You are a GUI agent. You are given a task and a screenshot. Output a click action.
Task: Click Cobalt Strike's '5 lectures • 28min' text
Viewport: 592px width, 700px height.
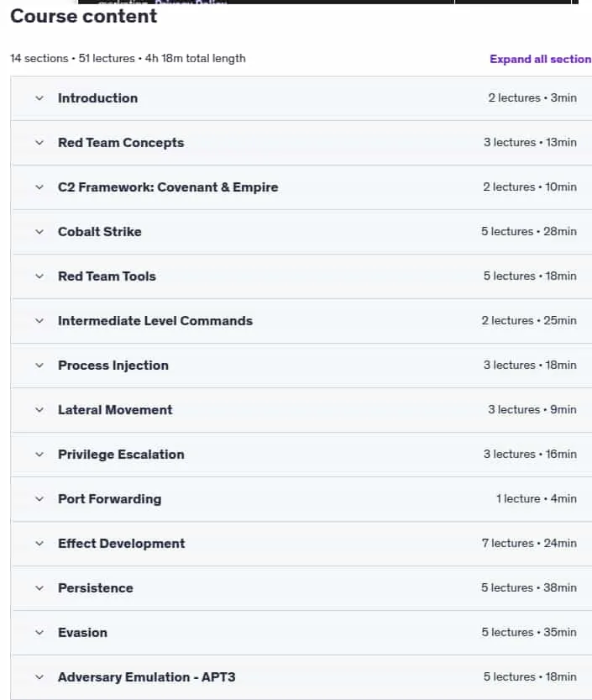coord(529,231)
